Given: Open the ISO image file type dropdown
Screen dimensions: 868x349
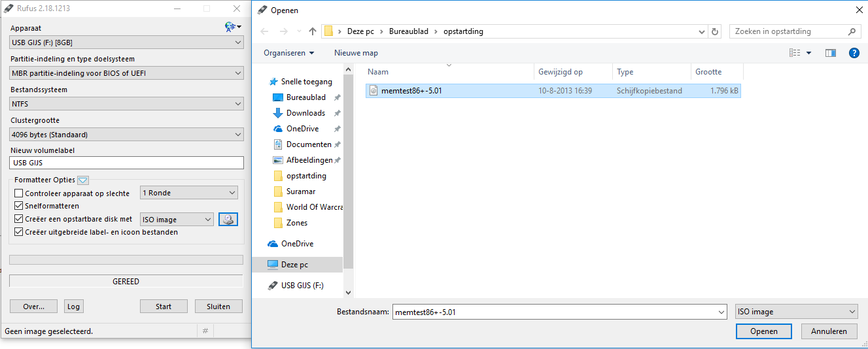Looking at the screenshot, I should (796, 312).
